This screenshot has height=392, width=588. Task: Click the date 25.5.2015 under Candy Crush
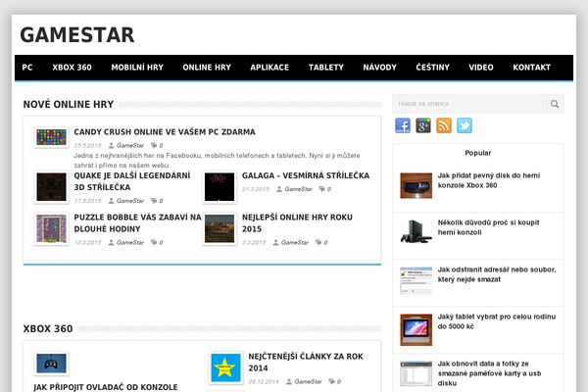click(x=87, y=145)
